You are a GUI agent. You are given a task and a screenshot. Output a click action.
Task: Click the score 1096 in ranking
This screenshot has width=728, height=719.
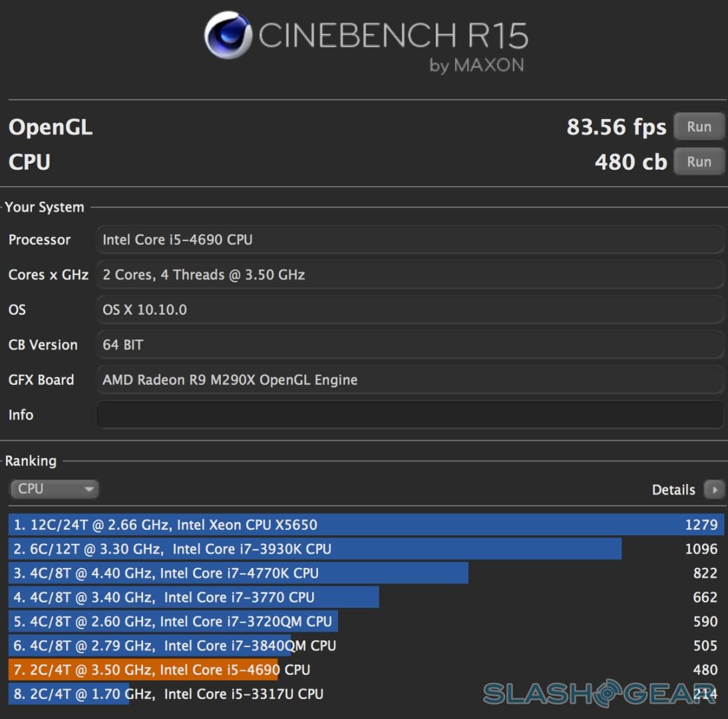coord(701,549)
